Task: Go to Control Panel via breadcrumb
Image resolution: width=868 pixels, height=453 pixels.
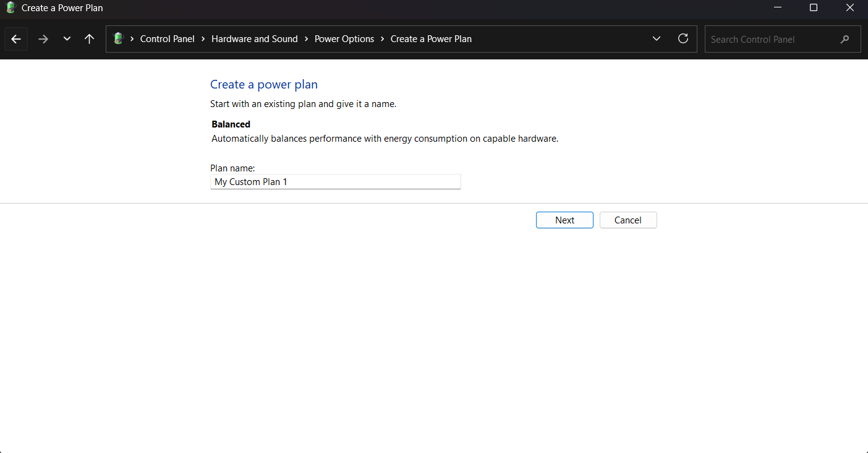Action: [167, 38]
